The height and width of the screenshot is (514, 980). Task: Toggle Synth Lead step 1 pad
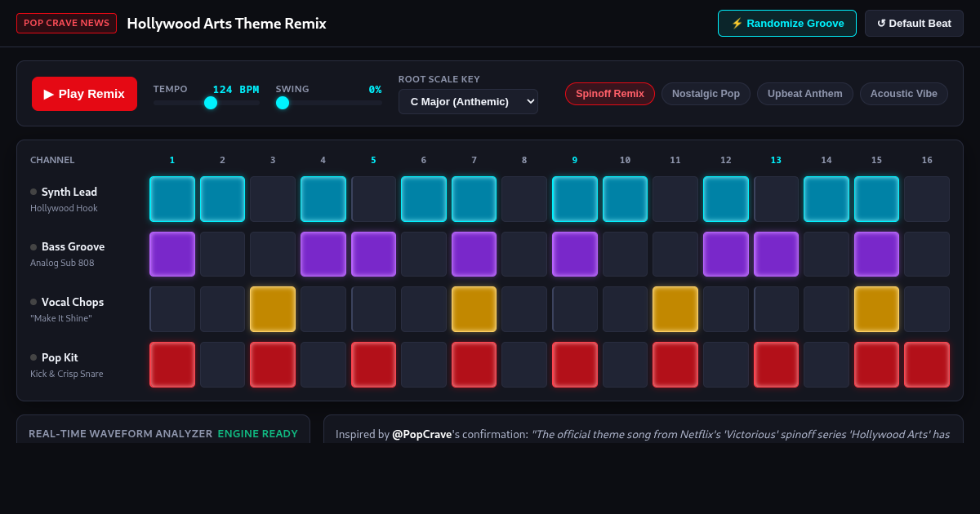coord(172,199)
